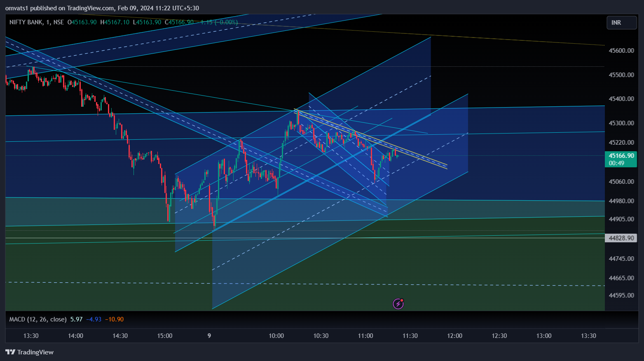Click the 13:30 time label at left
The width and height of the screenshot is (644, 361).
31,336
